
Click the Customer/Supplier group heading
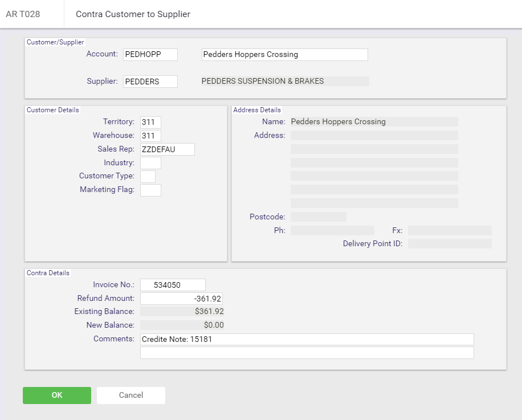coord(55,42)
